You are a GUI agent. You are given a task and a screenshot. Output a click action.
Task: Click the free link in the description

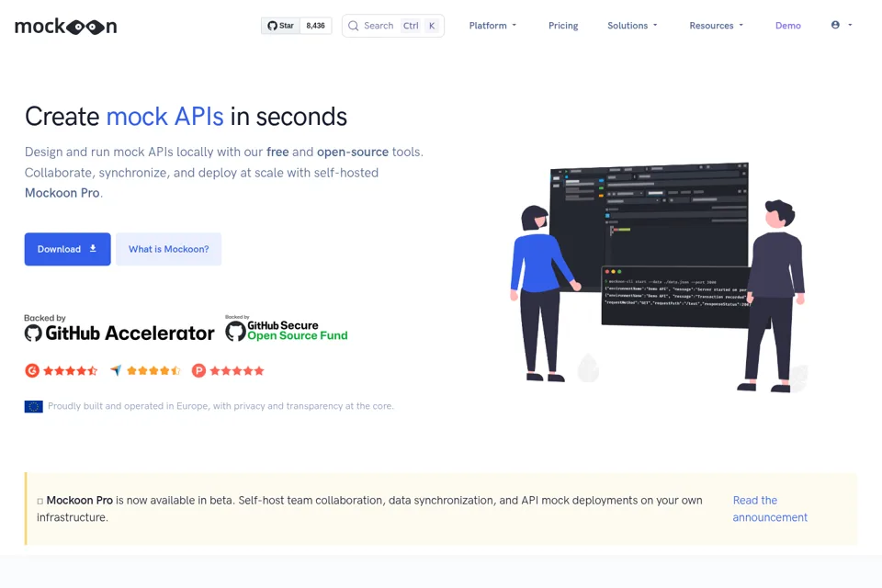277,152
